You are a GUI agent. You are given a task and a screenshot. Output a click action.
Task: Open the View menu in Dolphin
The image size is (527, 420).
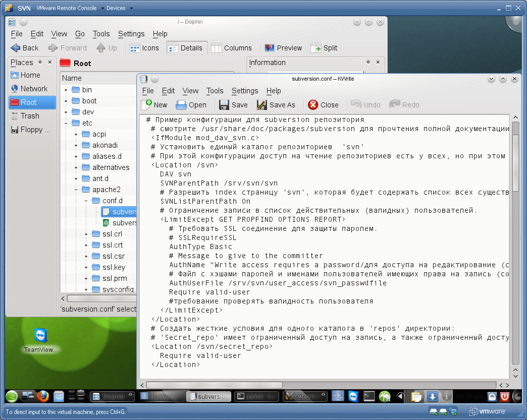[x=59, y=34]
